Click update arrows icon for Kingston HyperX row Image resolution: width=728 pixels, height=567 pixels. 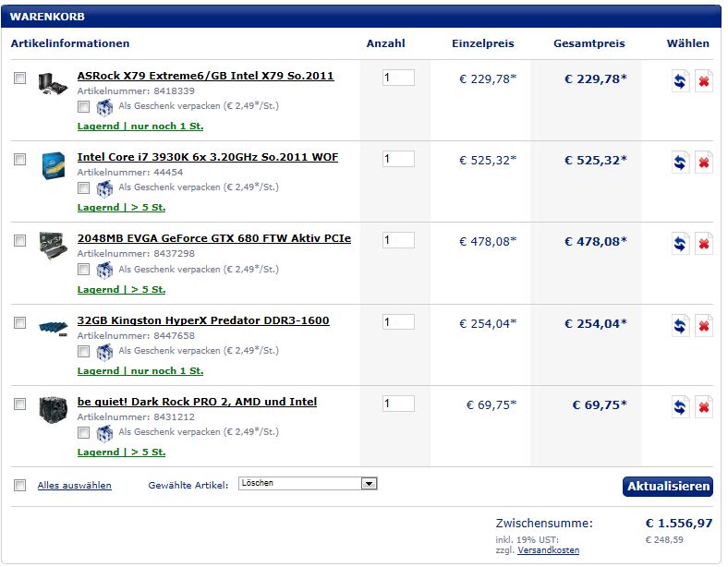click(x=680, y=326)
